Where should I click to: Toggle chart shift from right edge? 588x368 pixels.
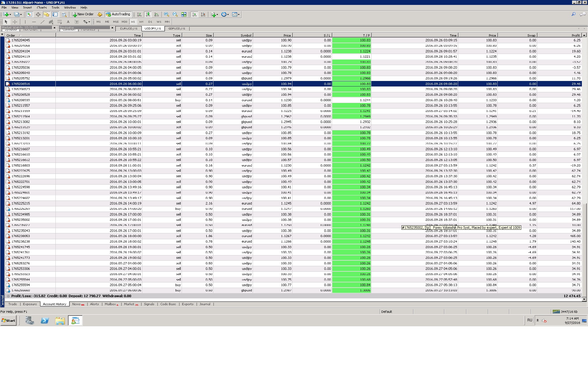[203, 14]
